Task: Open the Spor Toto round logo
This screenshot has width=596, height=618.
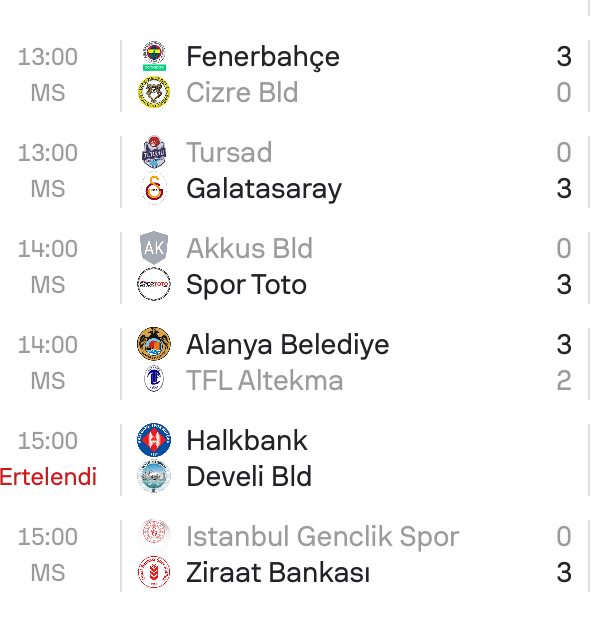Action: [154, 284]
